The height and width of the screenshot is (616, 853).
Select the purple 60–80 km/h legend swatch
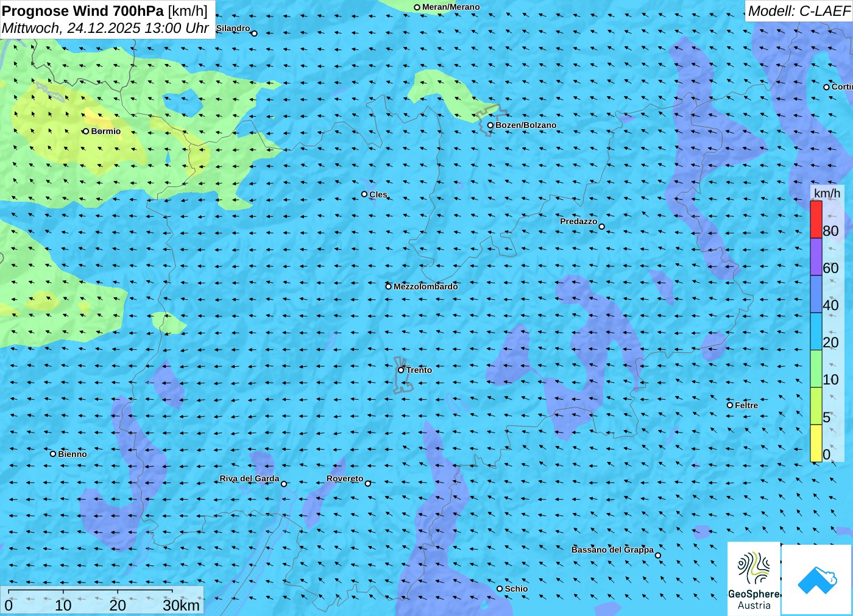tap(816, 257)
